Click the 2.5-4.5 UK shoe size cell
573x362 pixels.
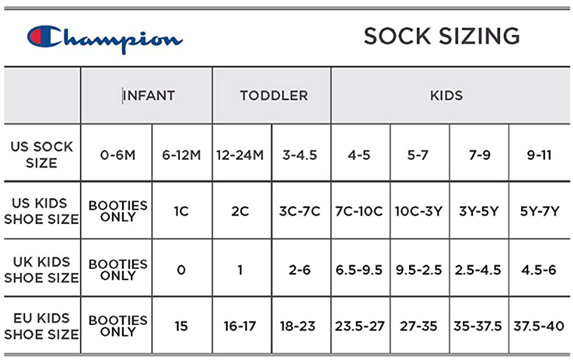478,270
